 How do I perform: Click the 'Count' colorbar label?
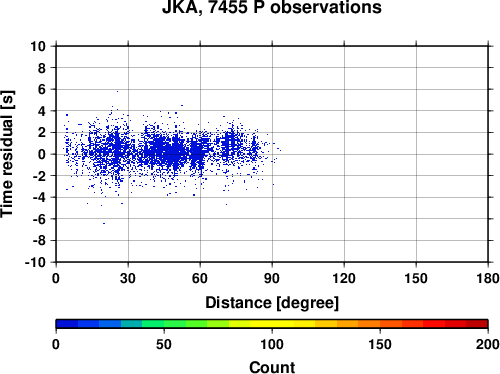272,367
